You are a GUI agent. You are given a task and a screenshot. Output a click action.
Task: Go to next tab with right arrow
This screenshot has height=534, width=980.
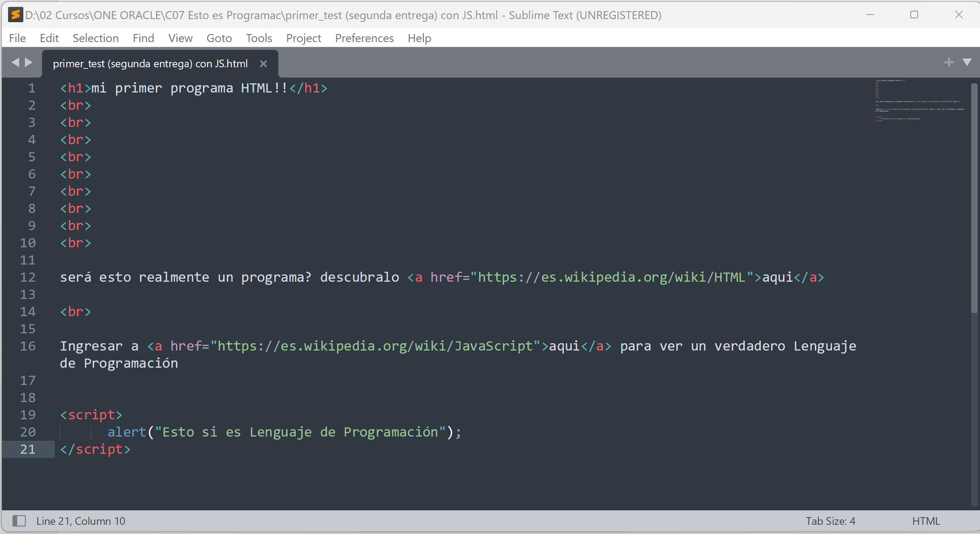coord(29,62)
